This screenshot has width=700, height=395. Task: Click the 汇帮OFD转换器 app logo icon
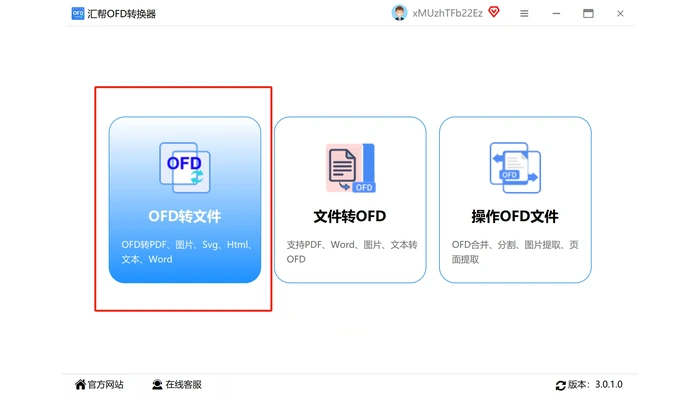click(x=78, y=13)
